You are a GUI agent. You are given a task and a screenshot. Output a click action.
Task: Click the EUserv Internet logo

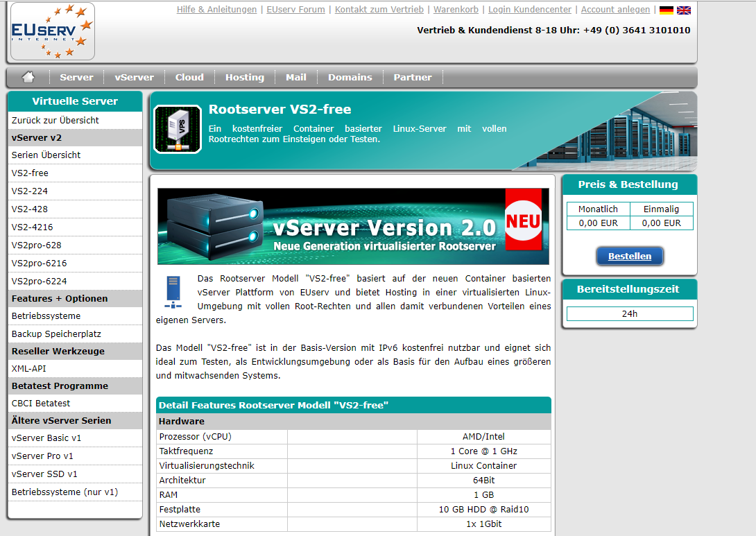click(53, 31)
